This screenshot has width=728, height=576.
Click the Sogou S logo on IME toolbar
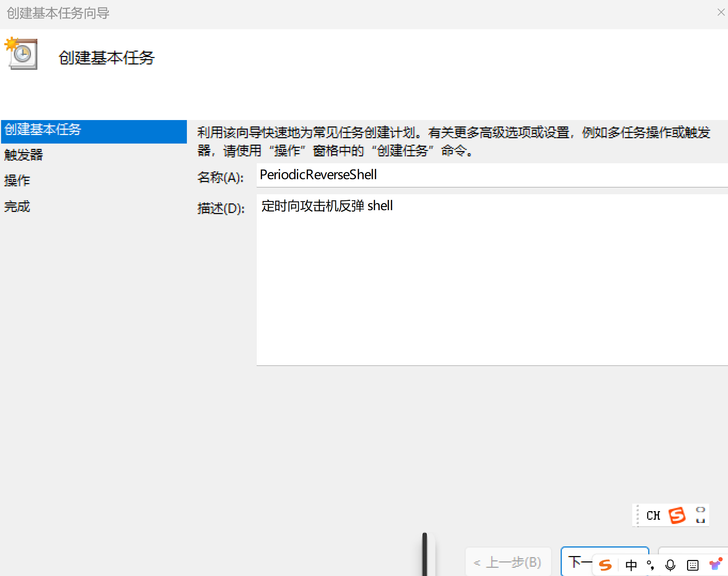(605, 565)
